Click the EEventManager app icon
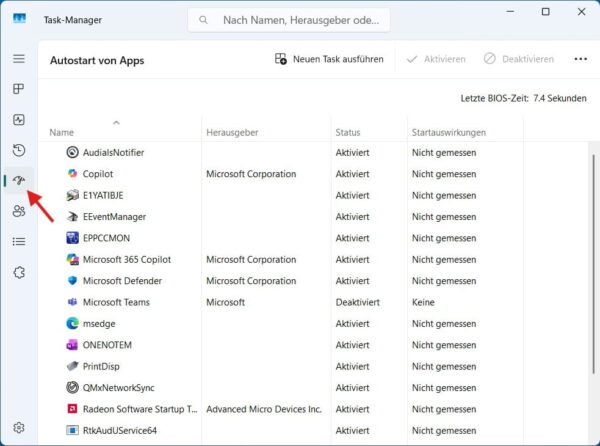Image resolution: width=600 pixels, height=446 pixels. [x=72, y=216]
